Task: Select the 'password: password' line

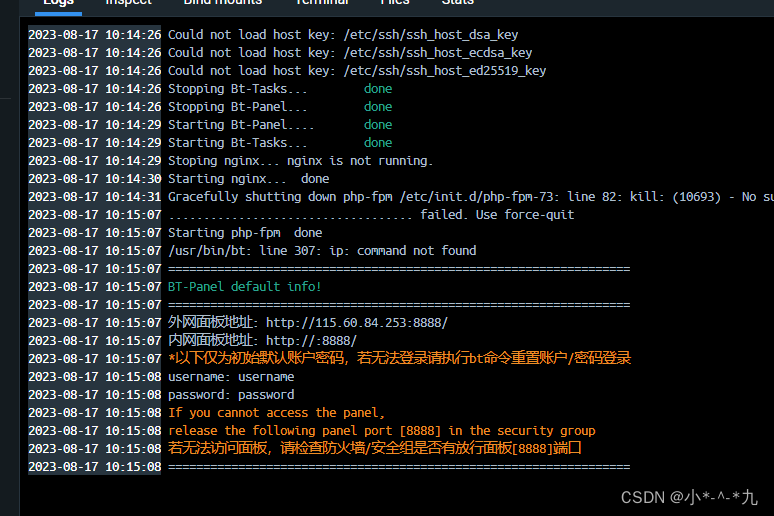Action: point(231,395)
